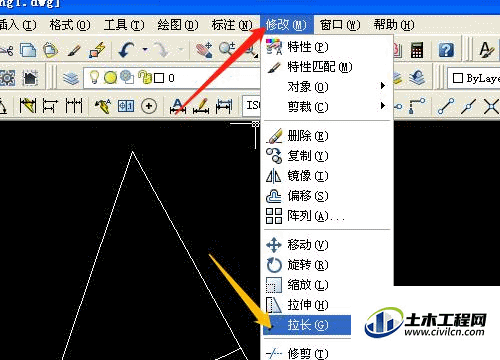Toggle layer 0 viewport freeze icon
Image resolution: width=500 pixels, height=360 pixels.
pyautogui.click(x=127, y=77)
